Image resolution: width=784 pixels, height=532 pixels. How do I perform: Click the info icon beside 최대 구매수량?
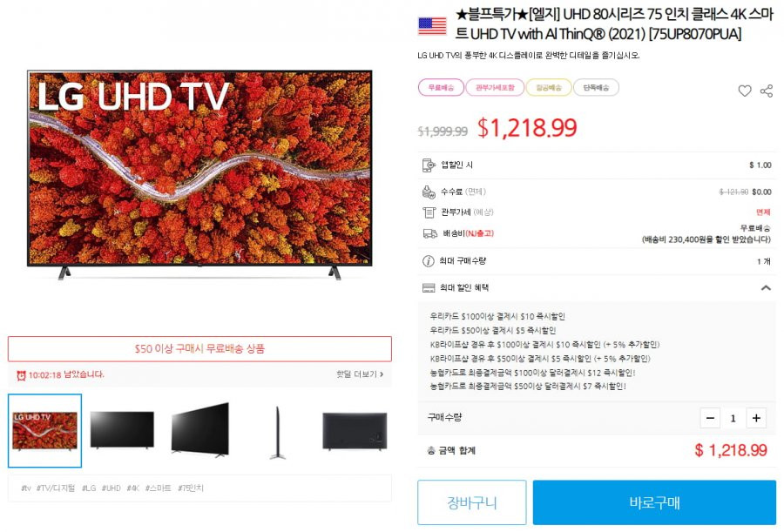(428, 261)
